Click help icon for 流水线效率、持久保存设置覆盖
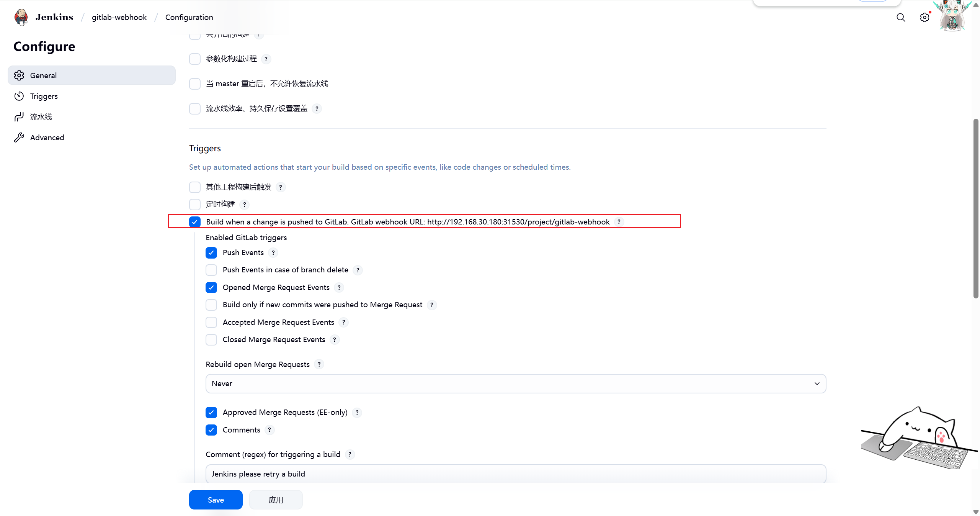 (317, 109)
